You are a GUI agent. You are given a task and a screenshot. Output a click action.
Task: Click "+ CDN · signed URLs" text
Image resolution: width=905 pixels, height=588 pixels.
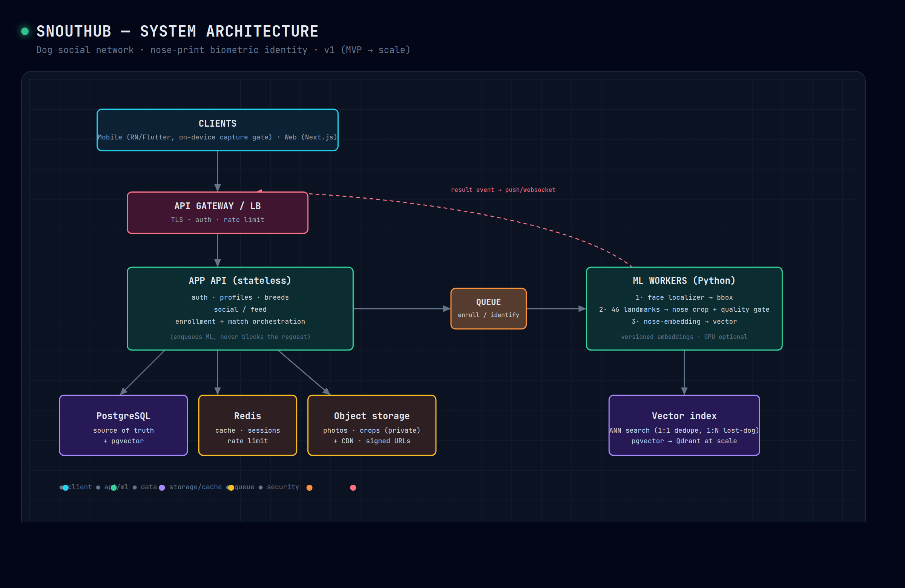coord(371,441)
